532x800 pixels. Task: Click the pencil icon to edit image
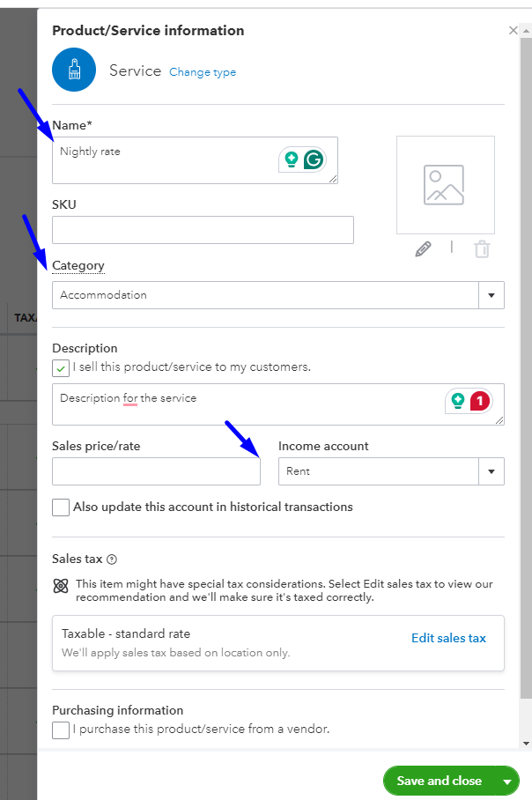(423, 249)
